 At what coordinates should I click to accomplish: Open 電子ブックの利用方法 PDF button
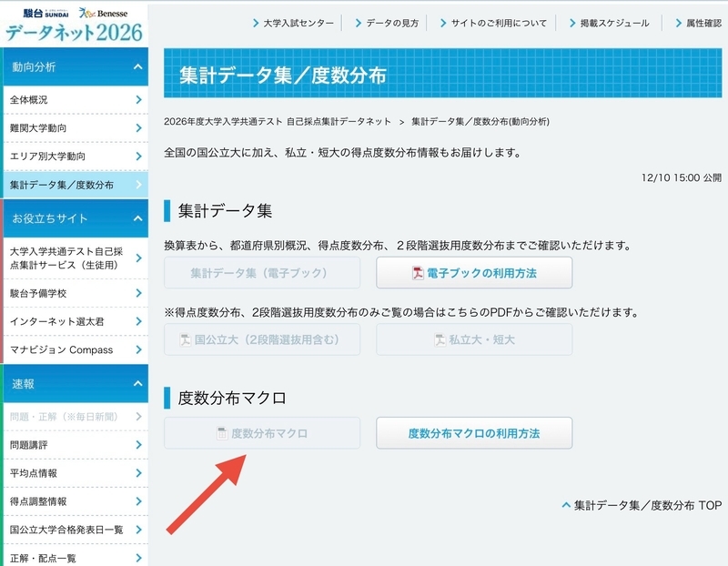[474, 273]
